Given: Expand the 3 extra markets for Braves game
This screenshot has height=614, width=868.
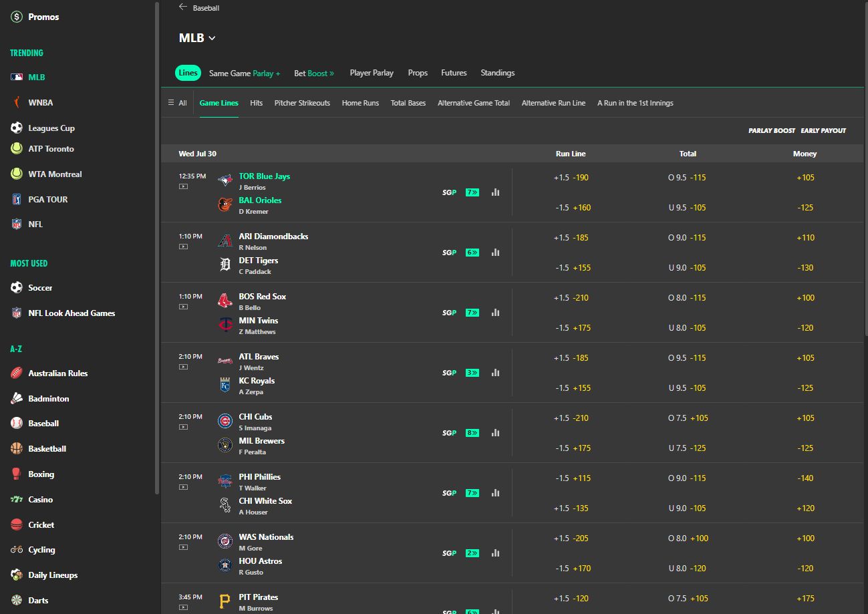Looking at the screenshot, I should 472,372.
